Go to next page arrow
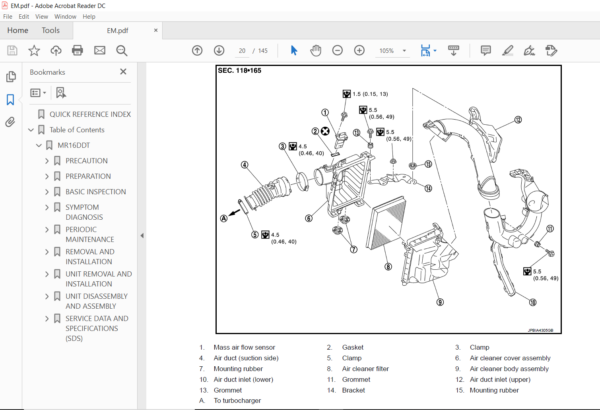The width and height of the screenshot is (600, 410). [219, 51]
